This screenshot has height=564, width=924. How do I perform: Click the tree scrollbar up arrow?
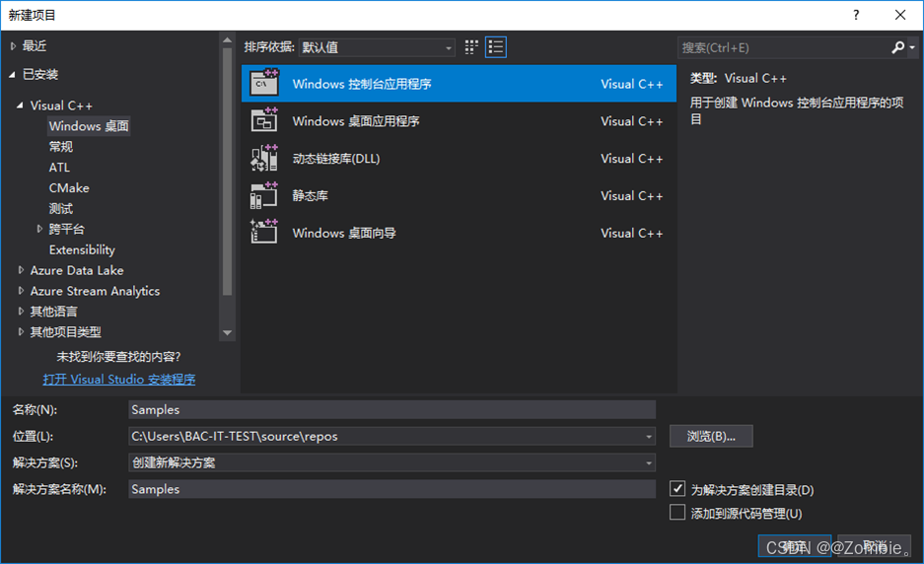[x=227, y=40]
